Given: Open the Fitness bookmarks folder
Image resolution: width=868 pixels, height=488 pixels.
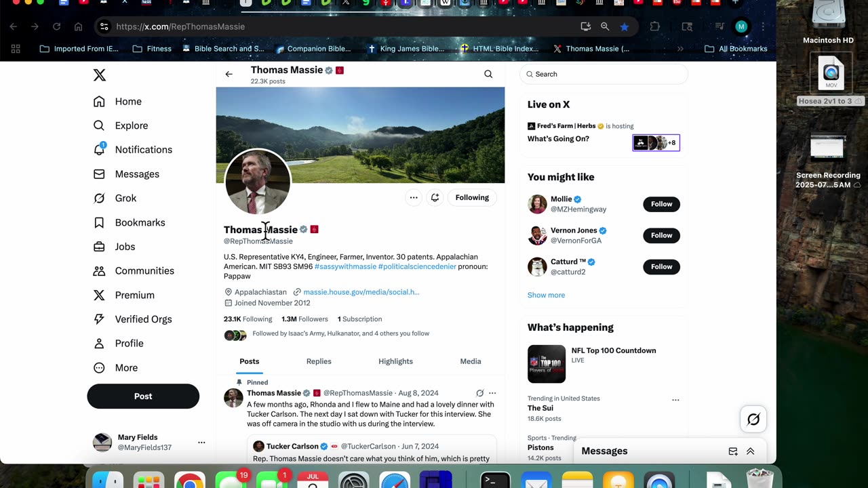Looking at the screenshot, I should tap(152, 49).
